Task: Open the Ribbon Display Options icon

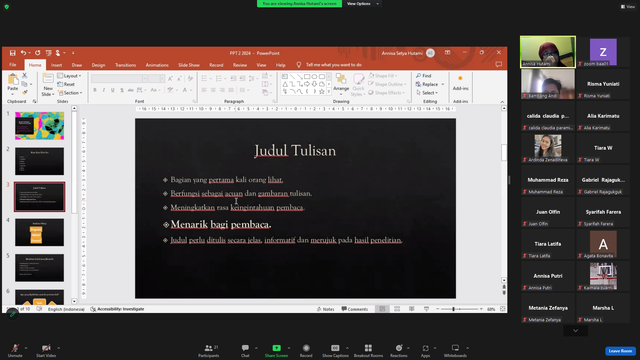Action: 448,53
